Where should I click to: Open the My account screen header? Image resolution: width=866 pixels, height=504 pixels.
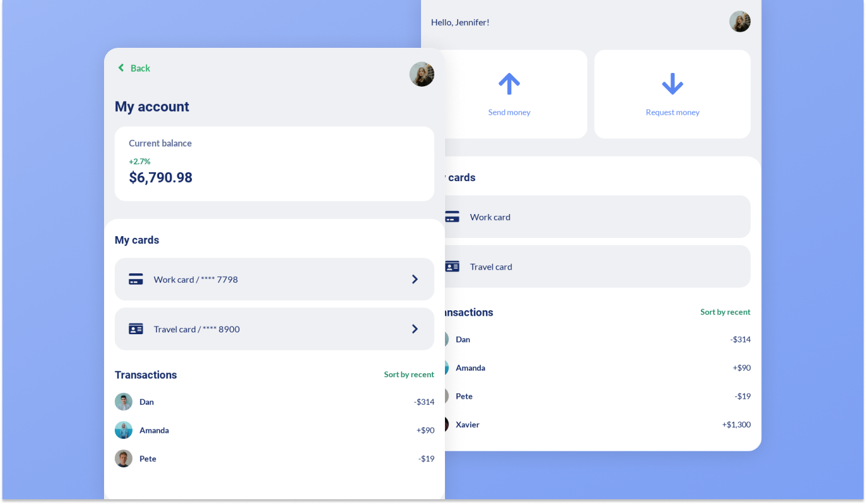coord(152,106)
